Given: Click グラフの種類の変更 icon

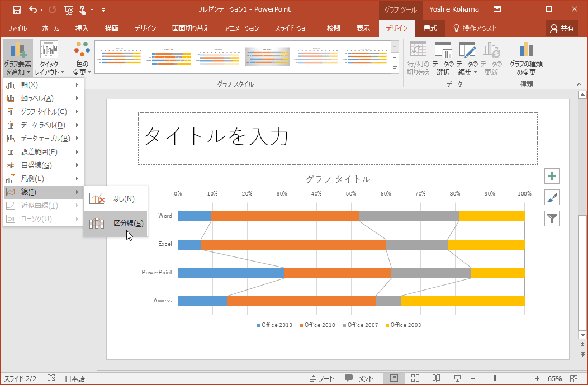Looking at the screenshot, I should coord(525,59).
